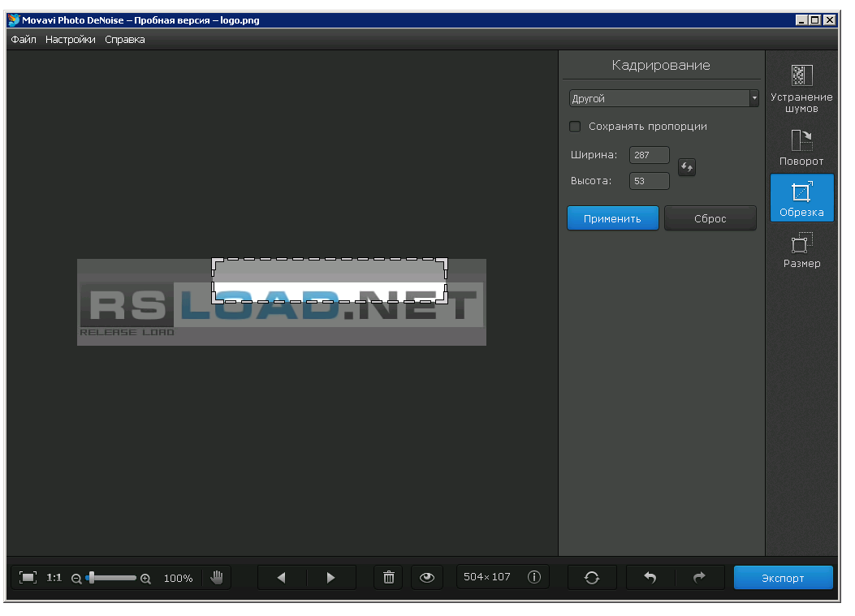Zoom out with the minus magnifier
The width and height of the screenshot is (855, 616).
coord(76,579)
